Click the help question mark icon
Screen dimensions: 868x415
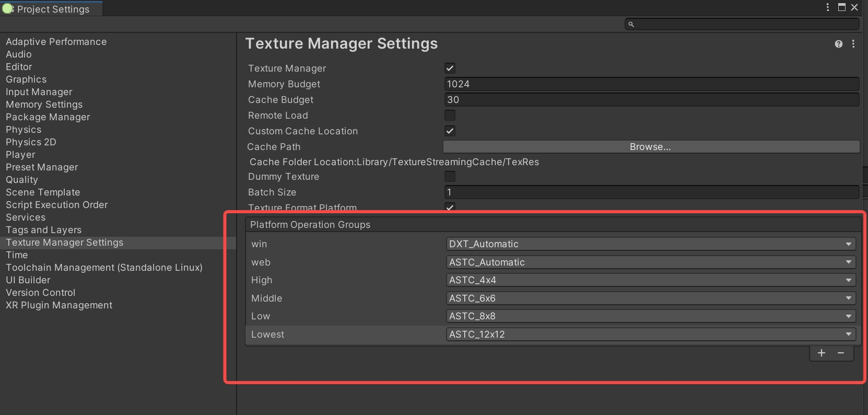pyautogui.click(x=838, y=44)
